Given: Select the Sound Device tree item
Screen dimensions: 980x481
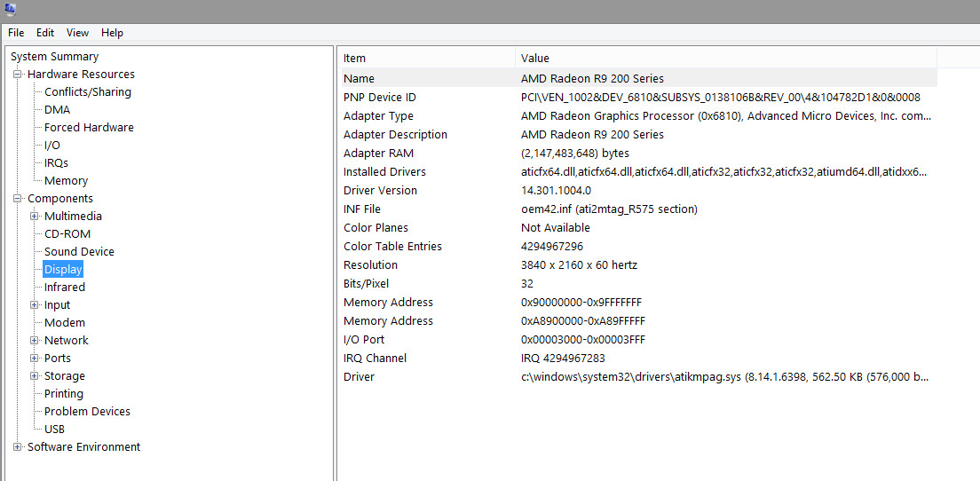Looking at the screenshot, I should 79,252.
